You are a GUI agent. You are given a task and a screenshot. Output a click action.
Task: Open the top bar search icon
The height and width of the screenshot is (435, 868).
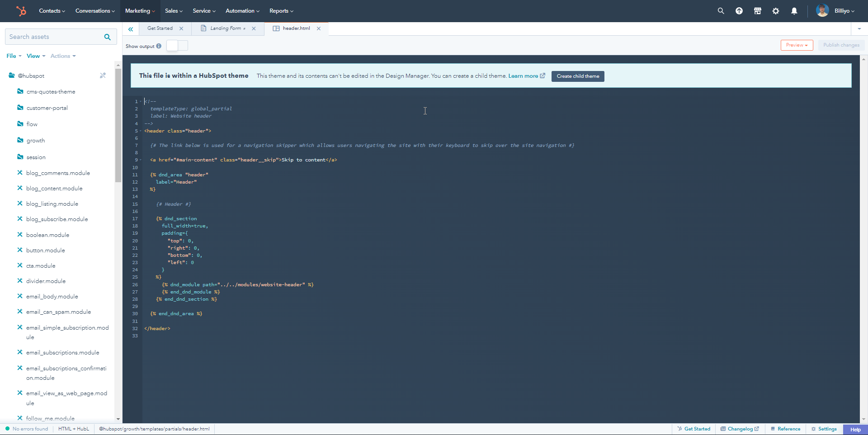[721, 11]
